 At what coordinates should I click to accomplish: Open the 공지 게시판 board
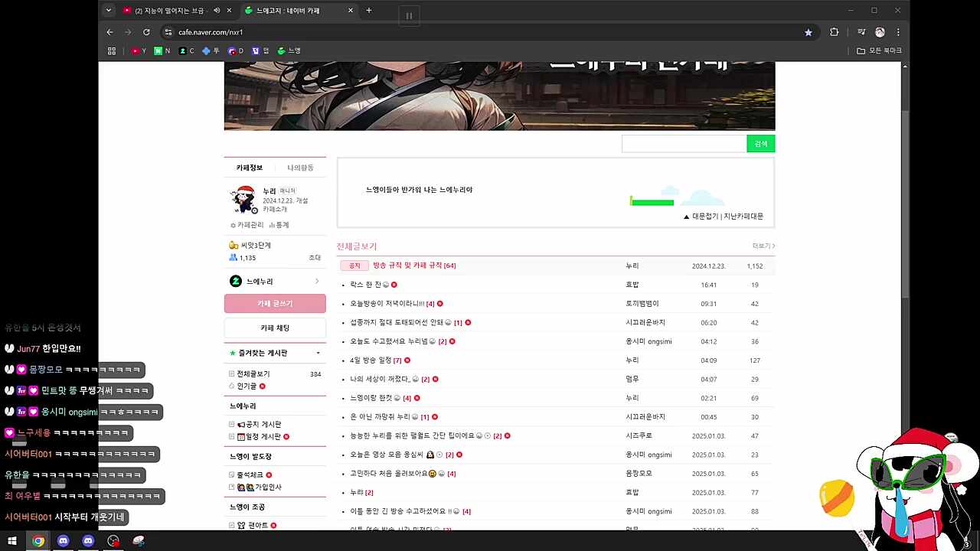click(x=259, y=425)
